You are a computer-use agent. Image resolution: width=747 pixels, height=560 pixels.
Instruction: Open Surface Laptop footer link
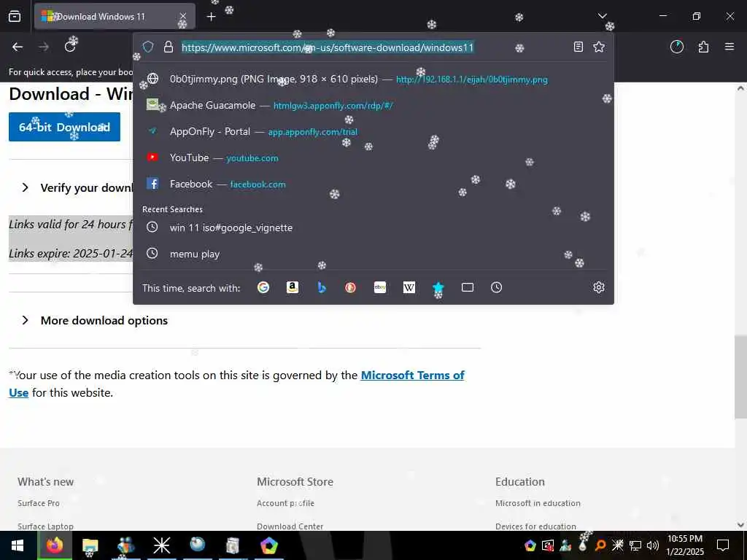[45, 526]
